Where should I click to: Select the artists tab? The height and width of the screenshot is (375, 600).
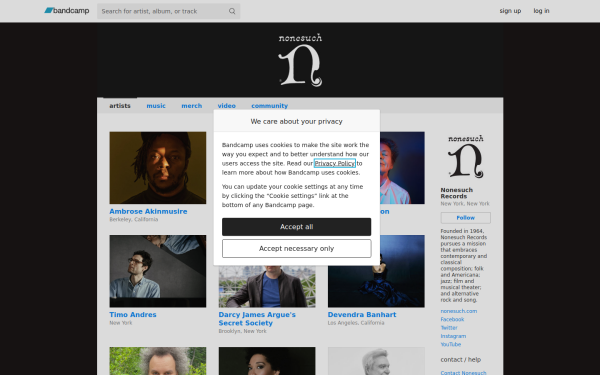(120, 106)
